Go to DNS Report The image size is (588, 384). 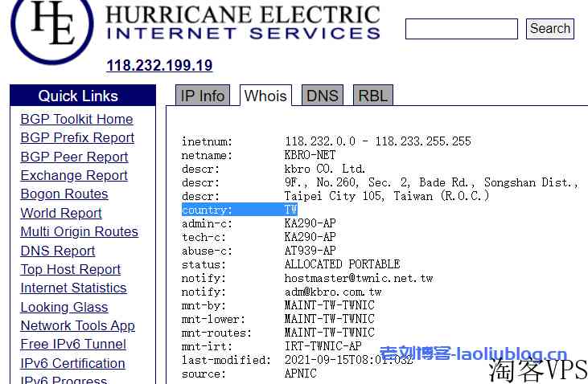(x=58, y=251)
